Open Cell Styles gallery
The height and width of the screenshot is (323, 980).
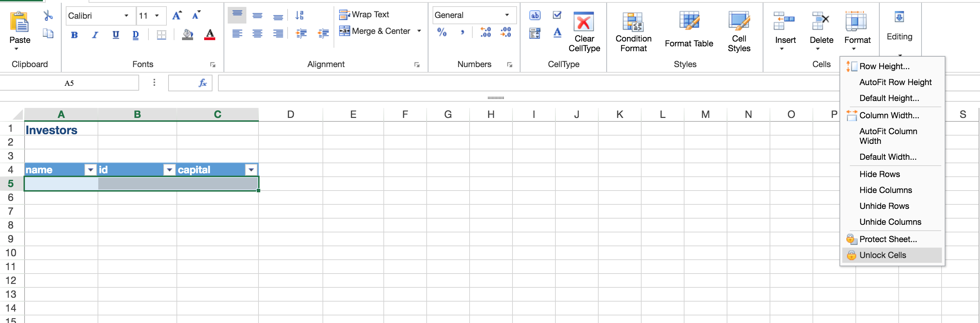[739, 22]
